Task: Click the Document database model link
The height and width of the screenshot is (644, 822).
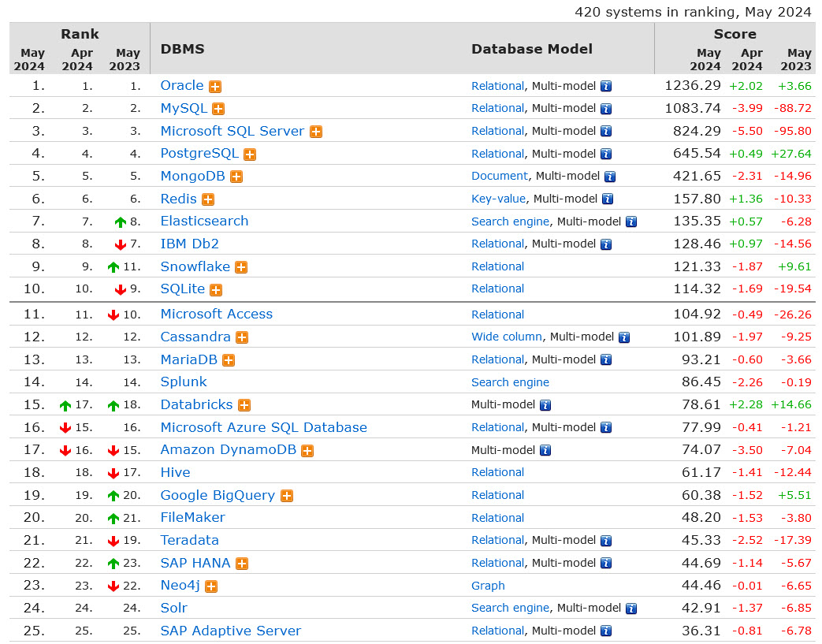Action: click(500, 176)
